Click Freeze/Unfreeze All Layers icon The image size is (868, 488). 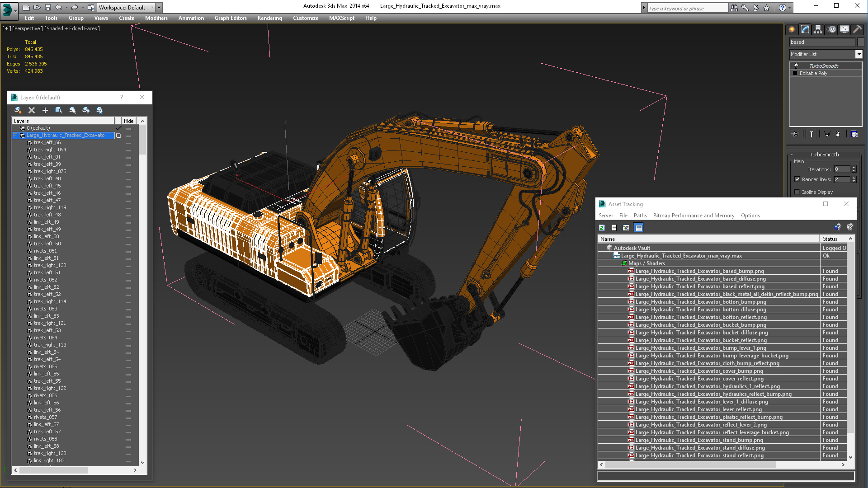[99, 110]
